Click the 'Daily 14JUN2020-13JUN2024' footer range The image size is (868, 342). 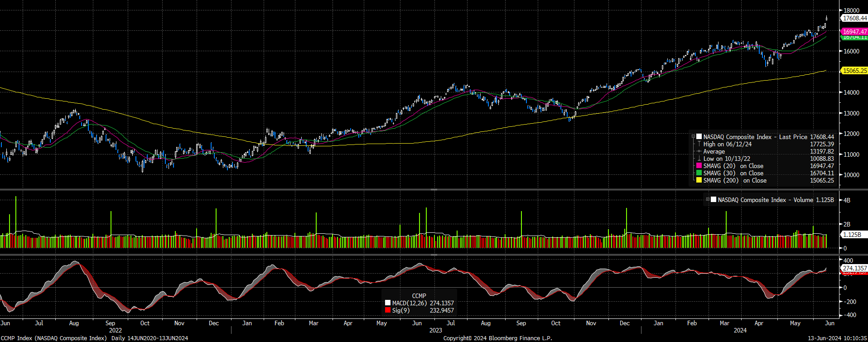click(149, 338)
